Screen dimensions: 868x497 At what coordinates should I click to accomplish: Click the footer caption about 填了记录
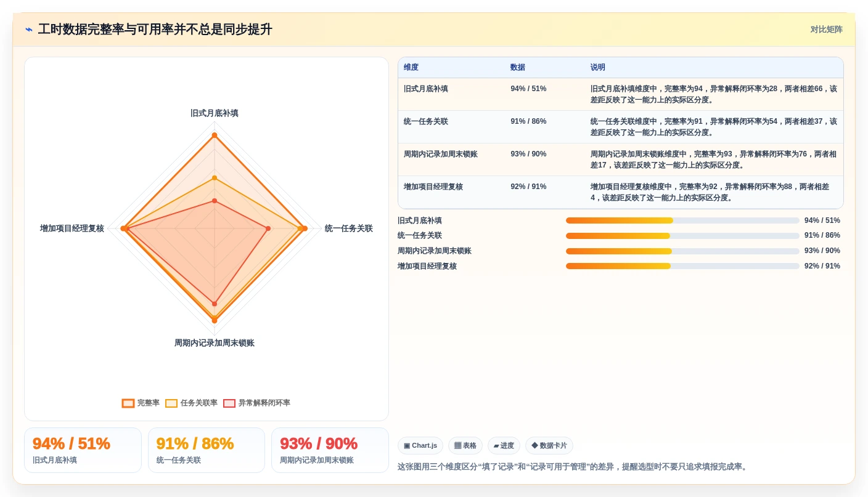click(573, 467)
